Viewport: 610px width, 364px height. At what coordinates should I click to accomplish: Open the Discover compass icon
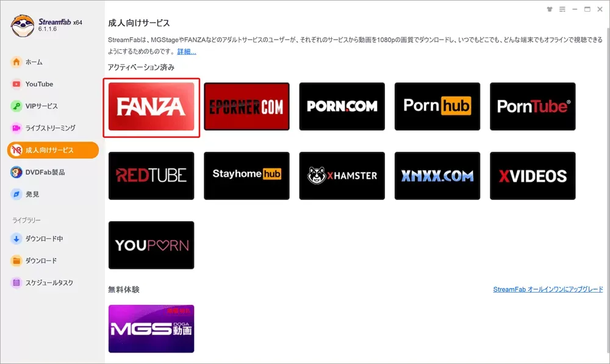(x=16, y=194)
